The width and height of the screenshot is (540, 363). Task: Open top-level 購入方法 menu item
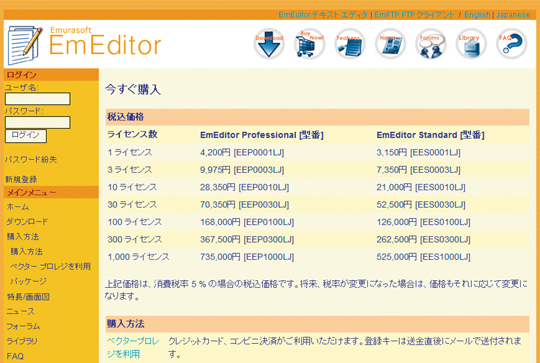(x=23, y=237)
